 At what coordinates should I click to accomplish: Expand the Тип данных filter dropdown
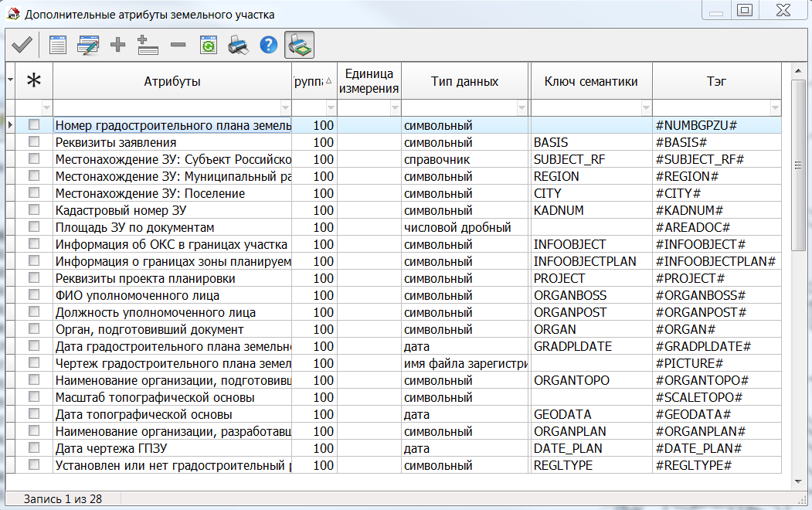522,108
